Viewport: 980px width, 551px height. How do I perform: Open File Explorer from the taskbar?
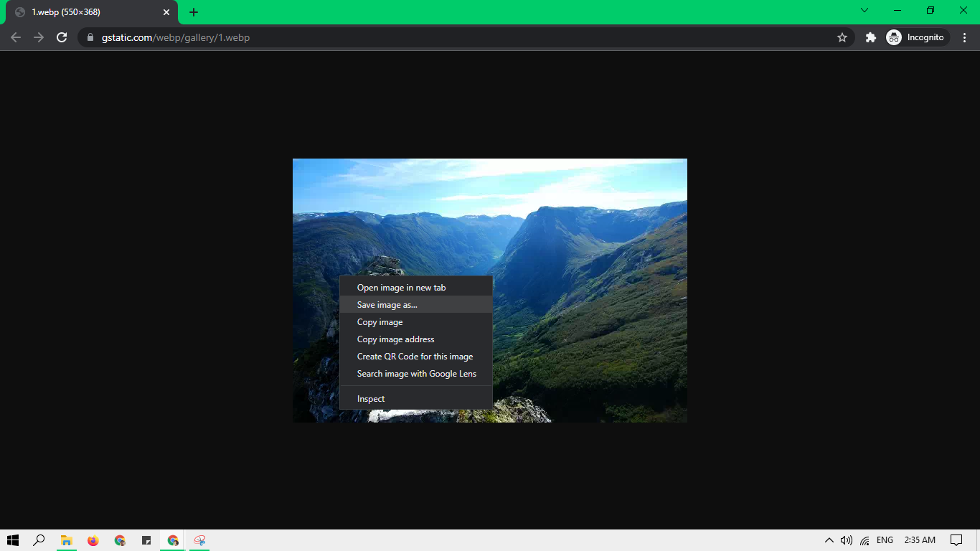67,540
